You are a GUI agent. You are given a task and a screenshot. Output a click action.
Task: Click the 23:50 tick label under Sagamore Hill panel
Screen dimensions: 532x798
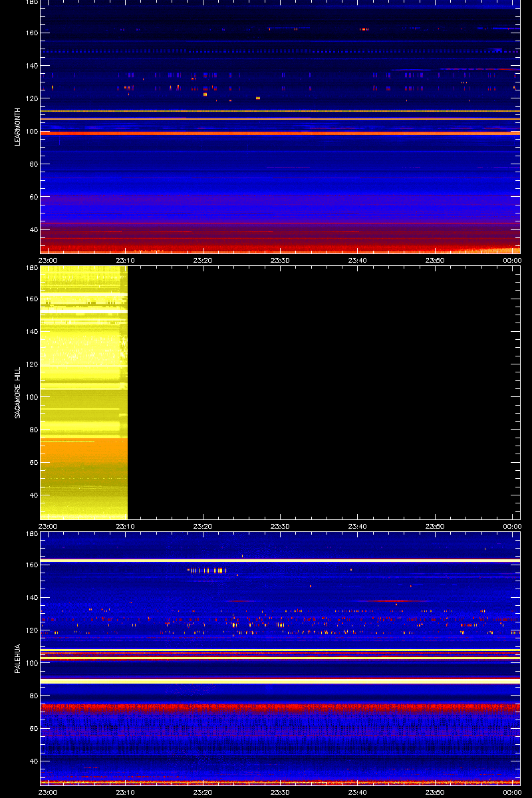435,527
